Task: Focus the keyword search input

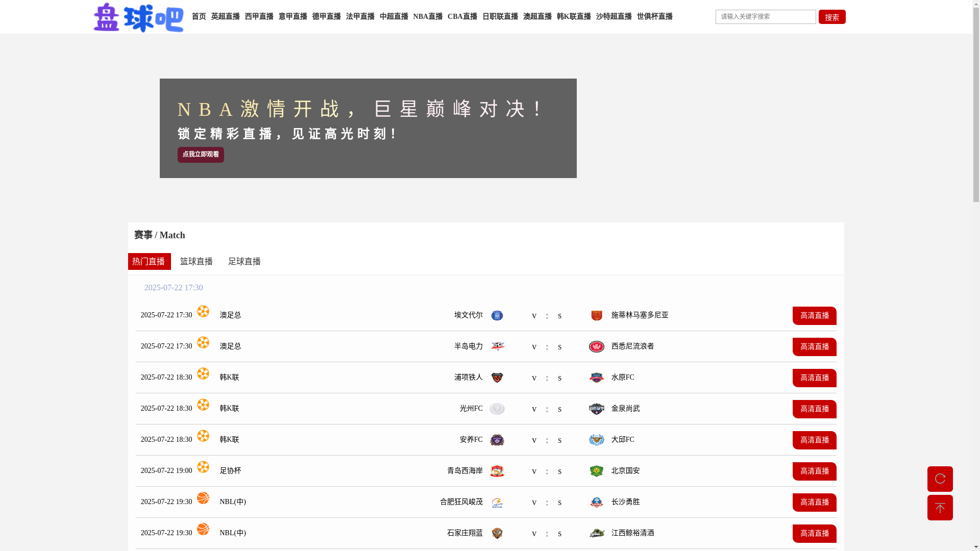Action: coord(766,17)
